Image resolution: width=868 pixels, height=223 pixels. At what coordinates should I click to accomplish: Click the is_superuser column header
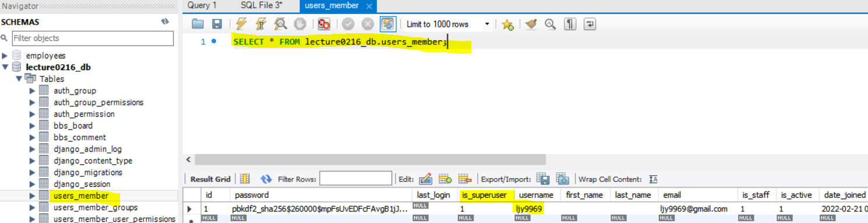coord(485,195)
